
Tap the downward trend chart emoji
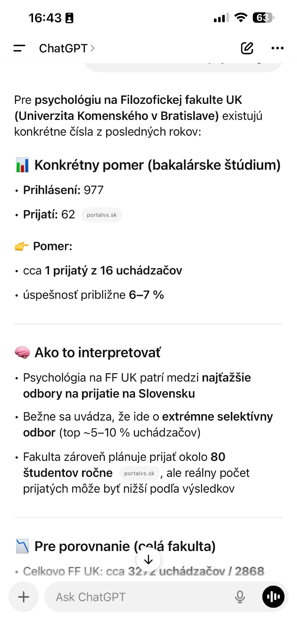22,546
